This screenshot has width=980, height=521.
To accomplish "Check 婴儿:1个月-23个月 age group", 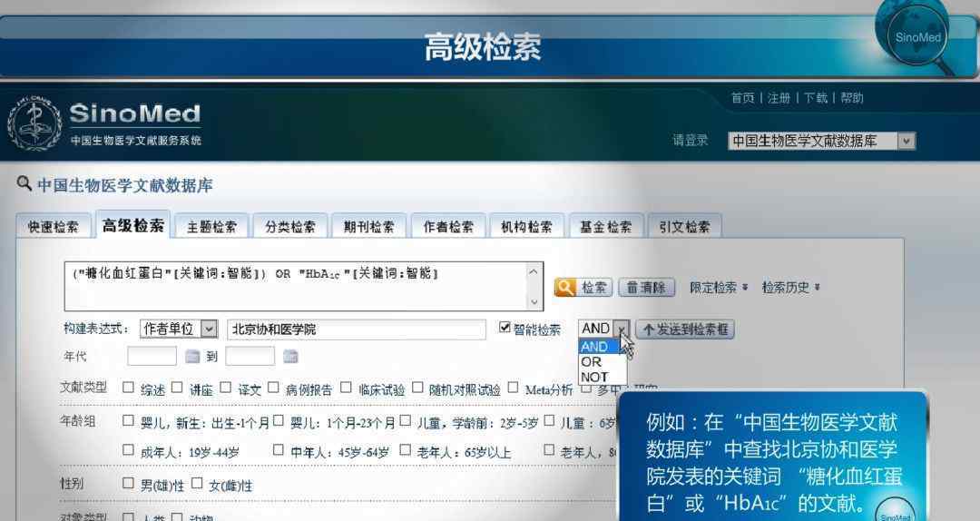I will 279,419.
